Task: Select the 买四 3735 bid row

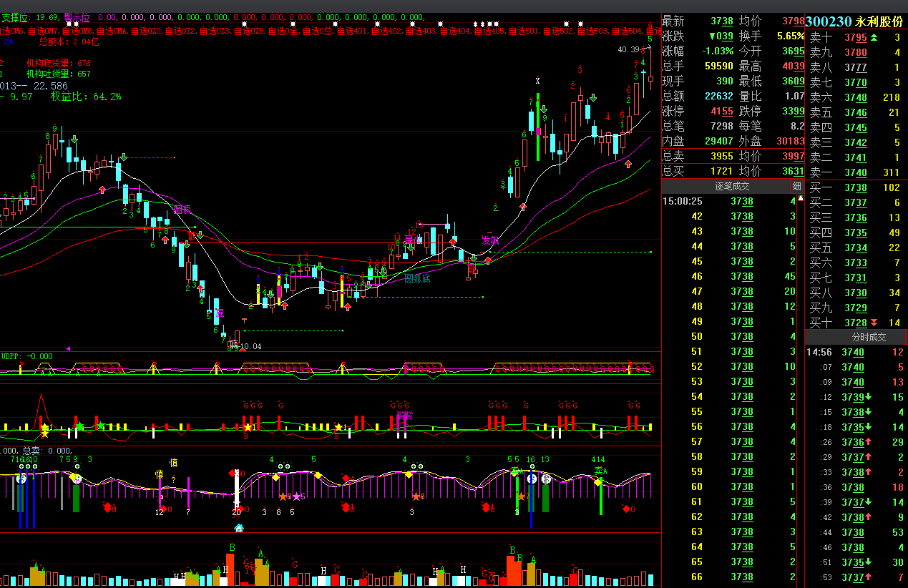Action: [x=856, y=232]
